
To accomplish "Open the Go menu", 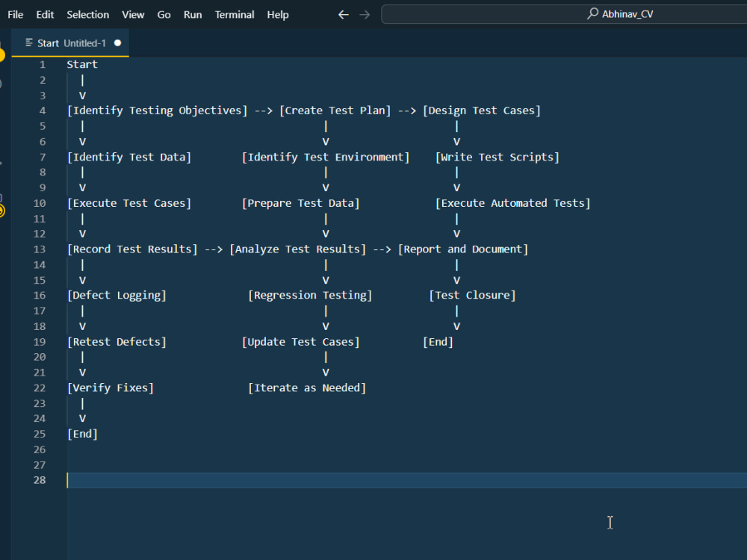I will 164,15.
